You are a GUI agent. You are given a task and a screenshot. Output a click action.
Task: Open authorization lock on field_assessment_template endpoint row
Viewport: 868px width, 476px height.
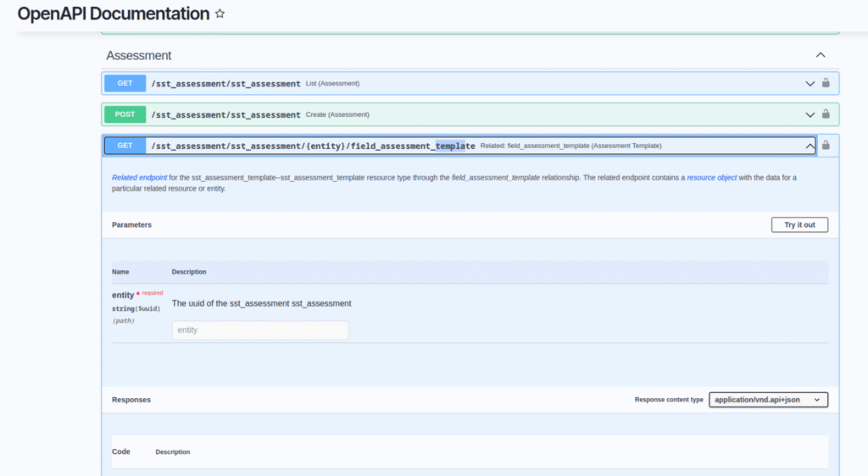coord(826,146)
